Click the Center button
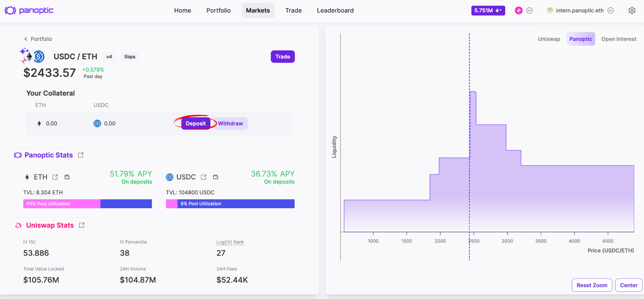 [x=629, y=285]
